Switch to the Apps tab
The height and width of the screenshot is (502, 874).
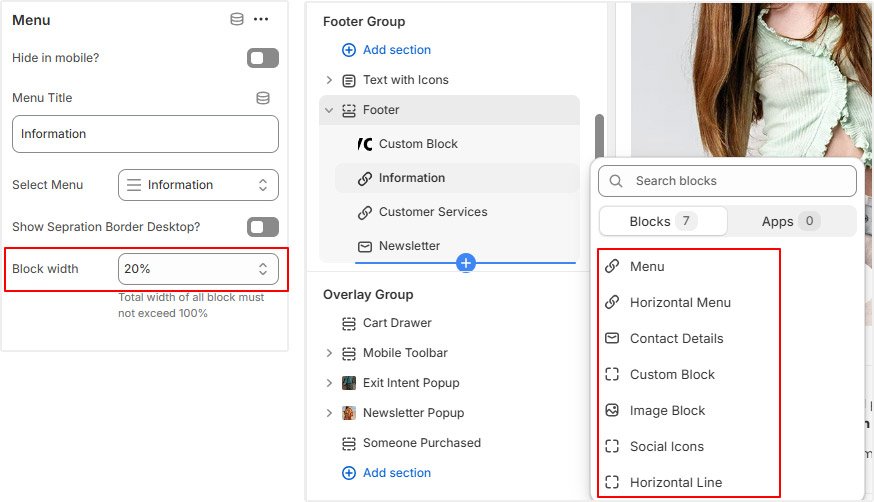pyautogui.click(x=792, y=221)
